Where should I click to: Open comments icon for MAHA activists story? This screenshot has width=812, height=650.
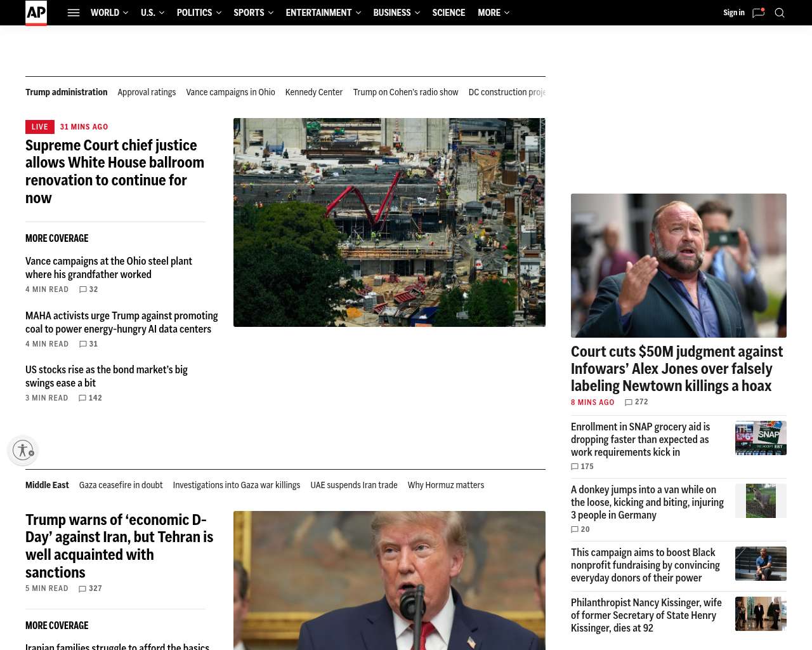[x=83, y=344]
